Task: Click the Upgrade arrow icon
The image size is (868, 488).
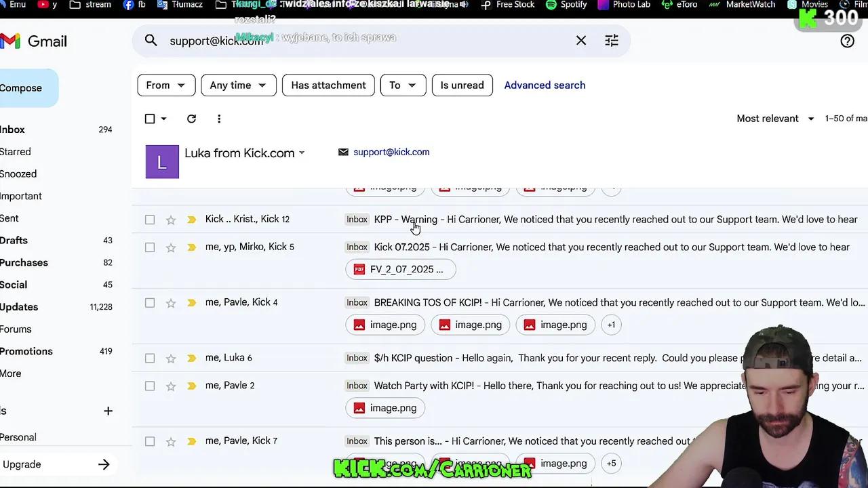Action: click(x=103, y=464)
